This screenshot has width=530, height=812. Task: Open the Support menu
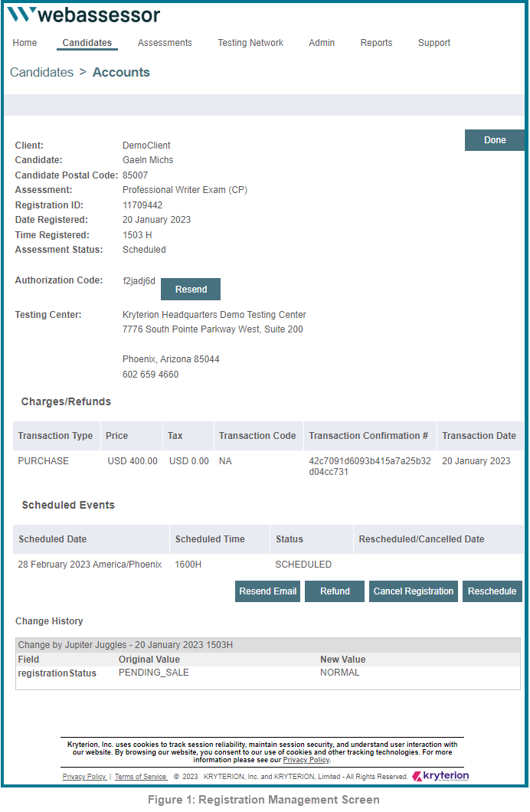coord(434,43)
